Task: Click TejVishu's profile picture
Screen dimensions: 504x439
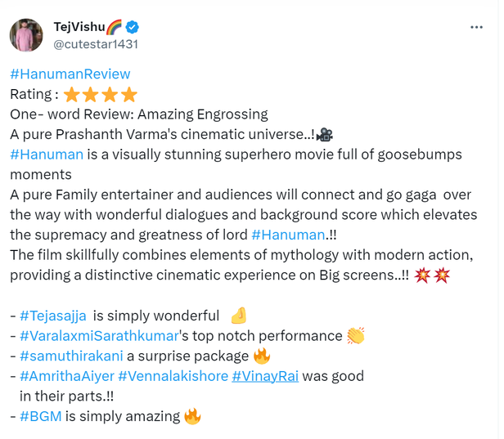Action: pyautogui.click(x=27, y=35)
